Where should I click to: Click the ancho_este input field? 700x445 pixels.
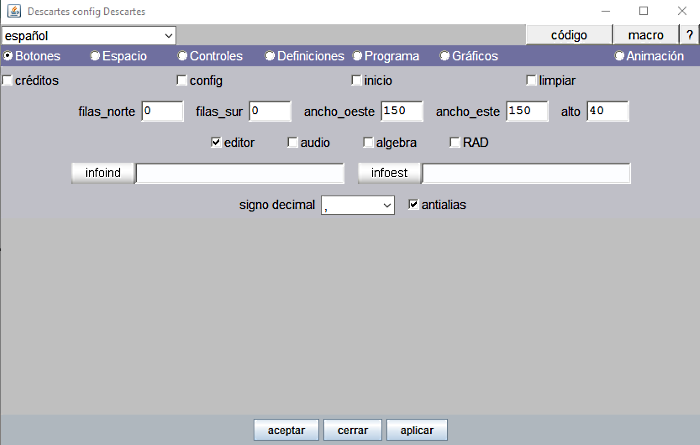point(527,111)
